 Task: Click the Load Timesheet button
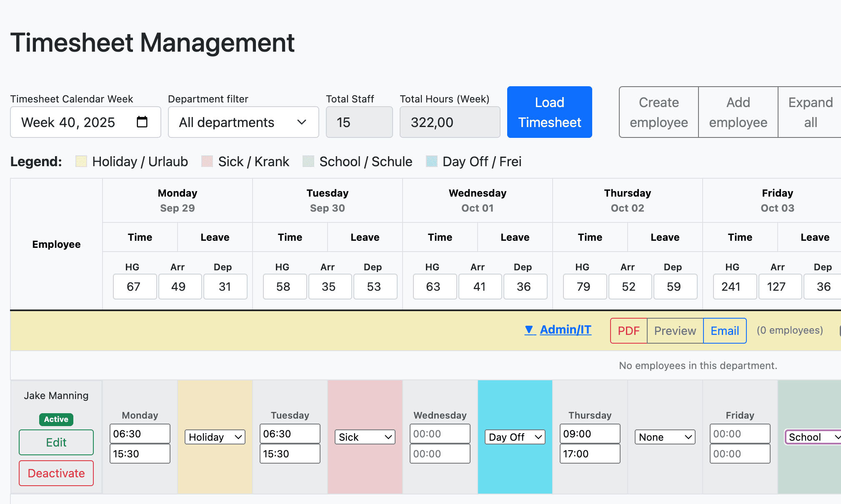pos(549,112)
